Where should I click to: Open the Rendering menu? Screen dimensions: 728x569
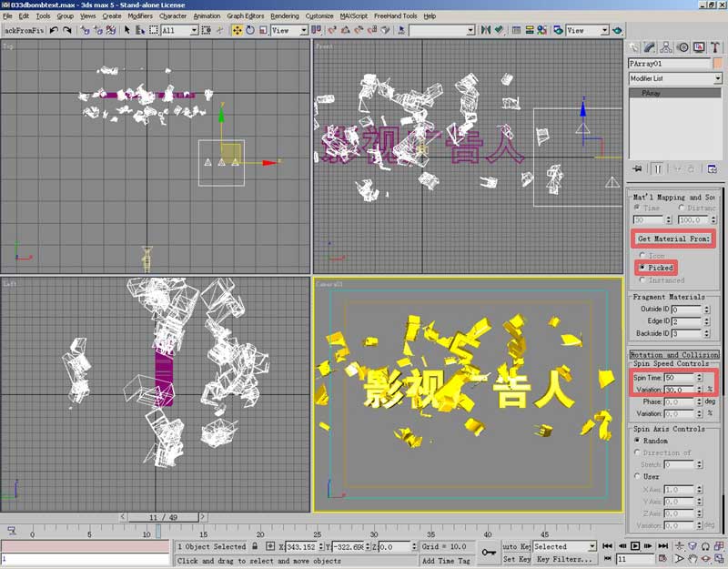[x=284, y=15]
